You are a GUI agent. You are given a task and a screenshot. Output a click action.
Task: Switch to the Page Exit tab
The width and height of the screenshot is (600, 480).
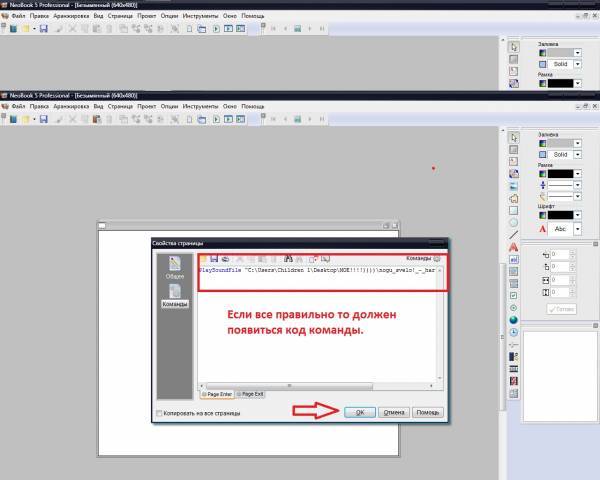[253, 395]
